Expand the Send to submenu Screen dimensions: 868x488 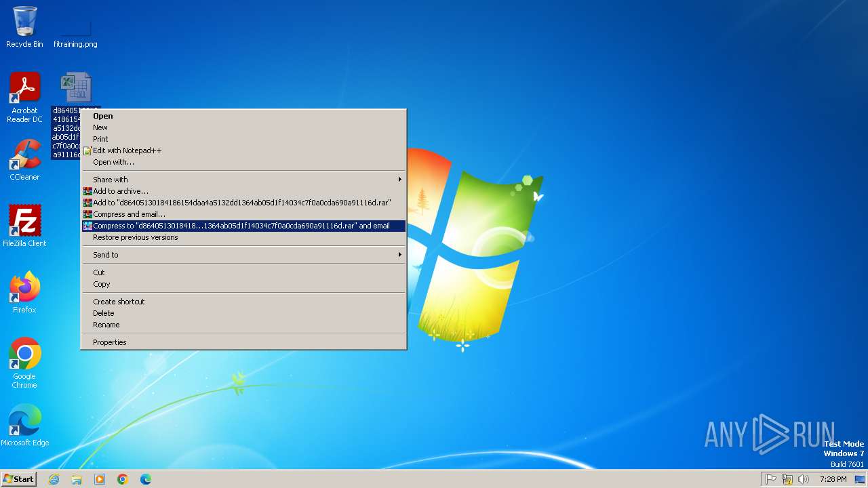coord(243,255)
